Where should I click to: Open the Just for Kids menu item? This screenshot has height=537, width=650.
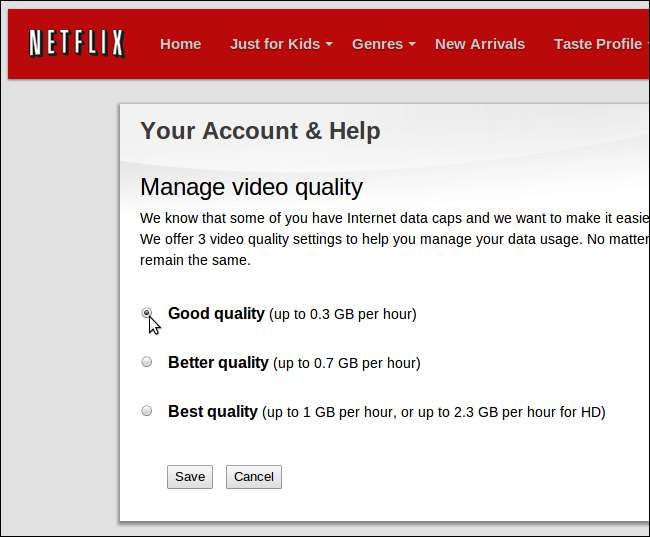pos(274,44)
